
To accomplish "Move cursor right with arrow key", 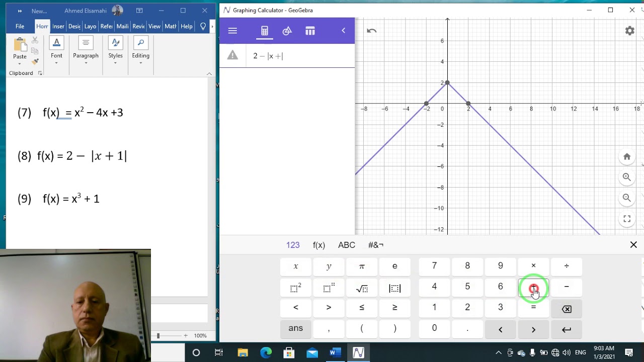I will coord(533,329).
